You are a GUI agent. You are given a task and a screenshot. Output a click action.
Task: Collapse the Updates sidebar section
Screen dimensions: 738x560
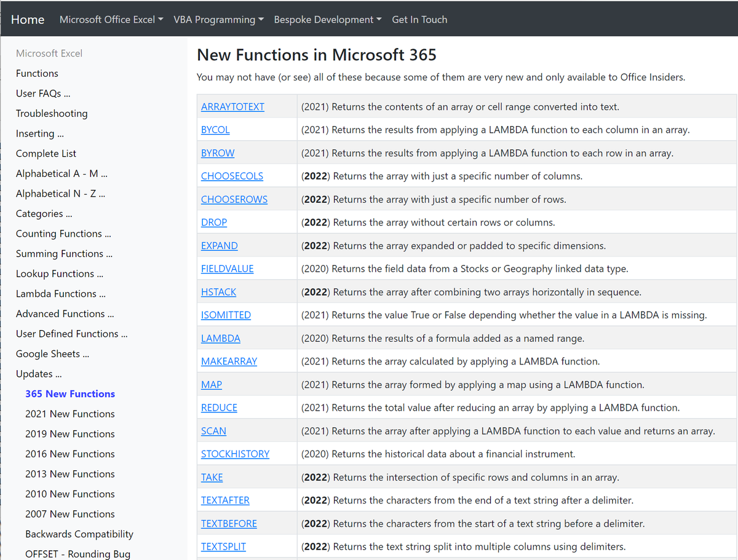[39, 374]
